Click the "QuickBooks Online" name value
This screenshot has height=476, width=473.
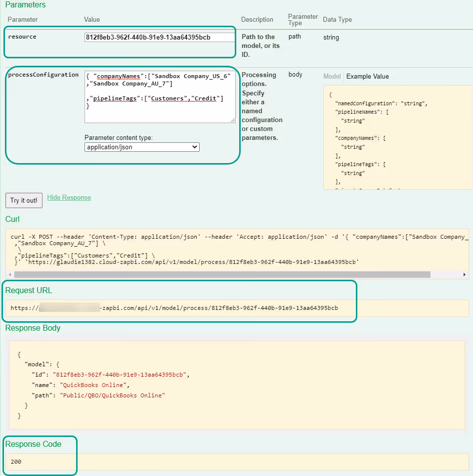[x=94, y=385]
